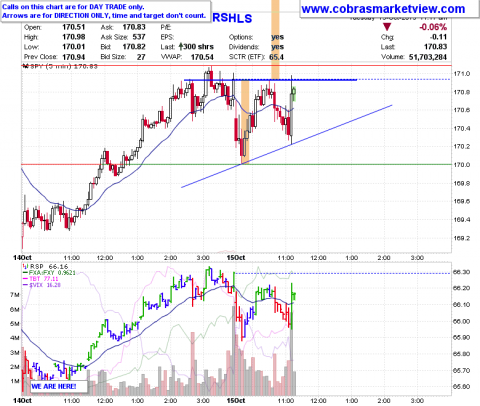Select the FXA:FXY legend entry
This screenshot has width=480, height=406.
pos(49,273)
